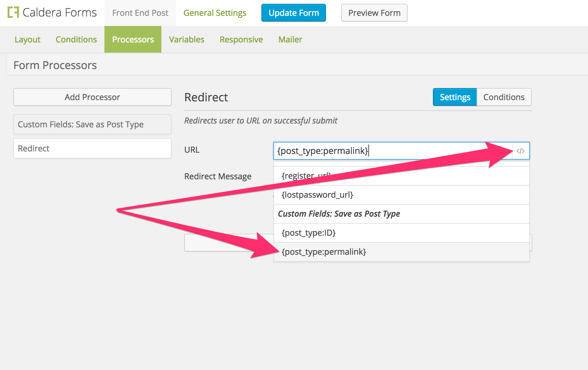Open the magic tags picker in URL field
588x370 pixels.
[x=521, y=151]
